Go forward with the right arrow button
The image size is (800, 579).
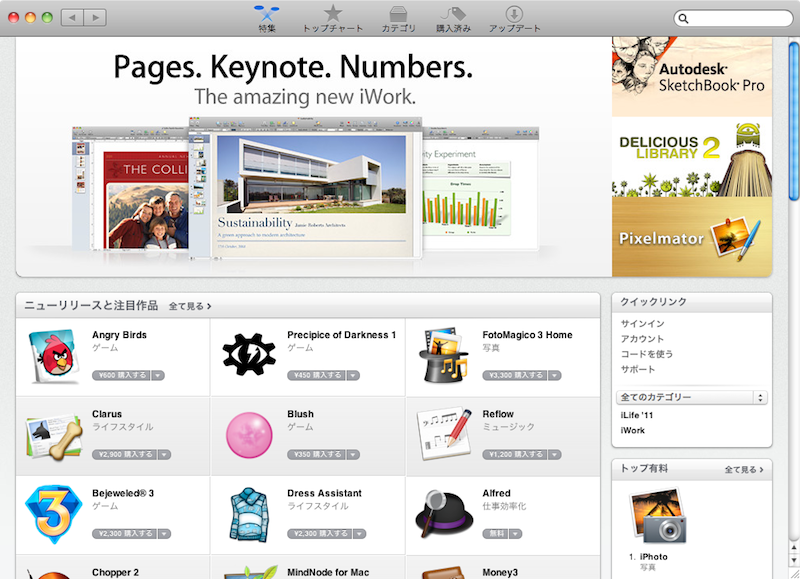(95, 18)
